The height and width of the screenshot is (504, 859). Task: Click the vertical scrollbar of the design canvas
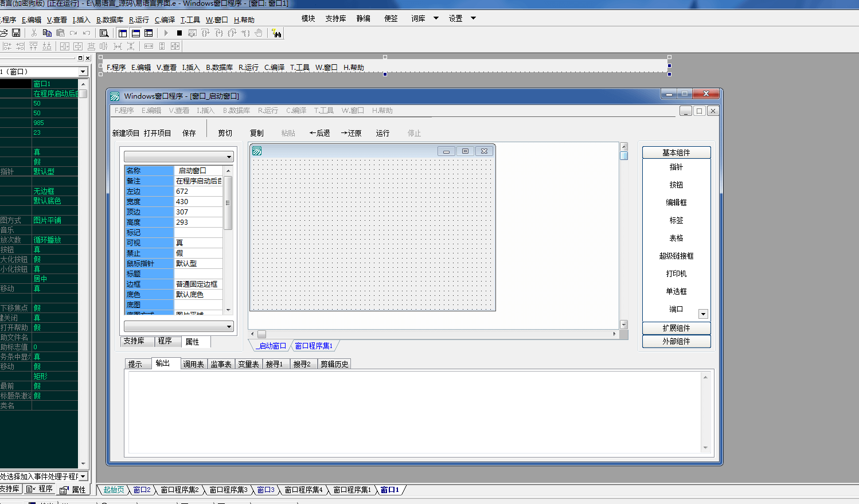pyautogui.click(x=624, y=236)
